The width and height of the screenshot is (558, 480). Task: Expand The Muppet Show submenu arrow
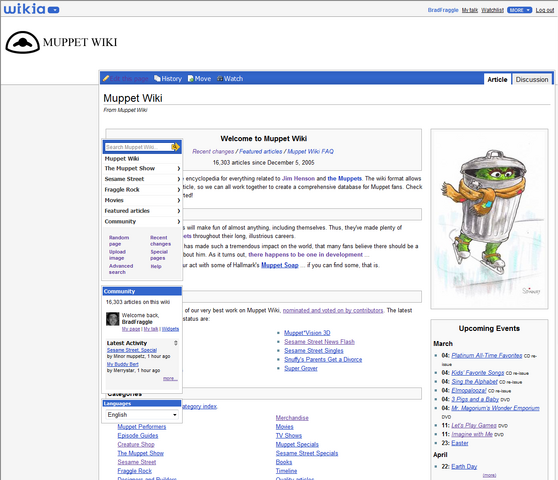(x=179, y=169)
